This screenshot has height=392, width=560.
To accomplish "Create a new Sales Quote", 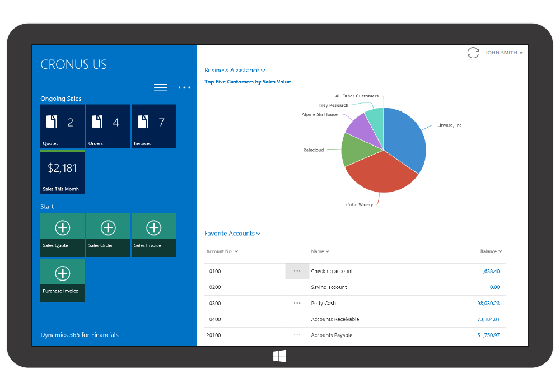I will pos(63,235).
